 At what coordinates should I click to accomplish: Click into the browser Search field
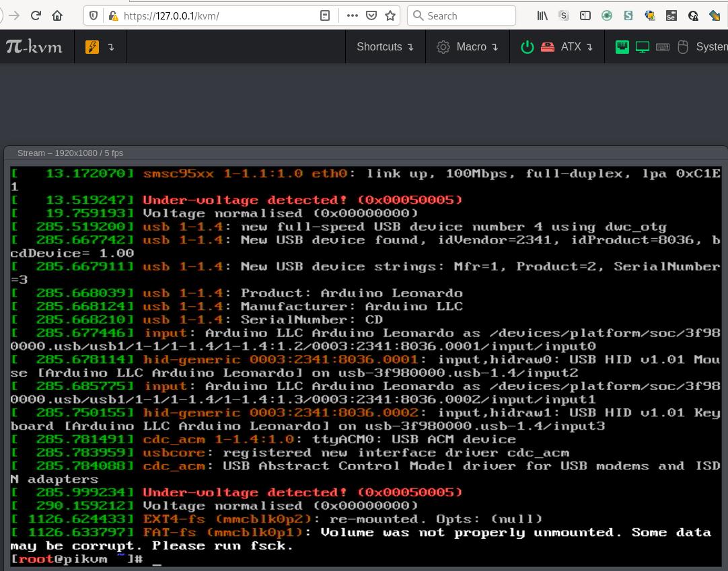click(x=462, y=15)
